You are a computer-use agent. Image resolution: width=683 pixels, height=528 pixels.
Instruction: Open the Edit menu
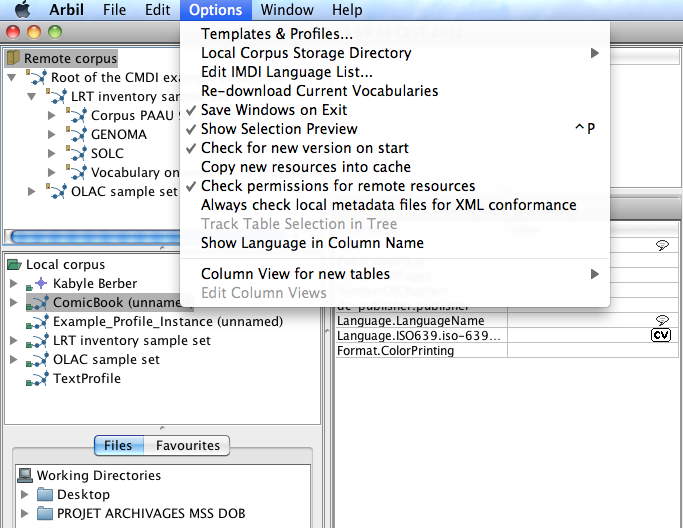pyautogui.click(x=158, y=10)
